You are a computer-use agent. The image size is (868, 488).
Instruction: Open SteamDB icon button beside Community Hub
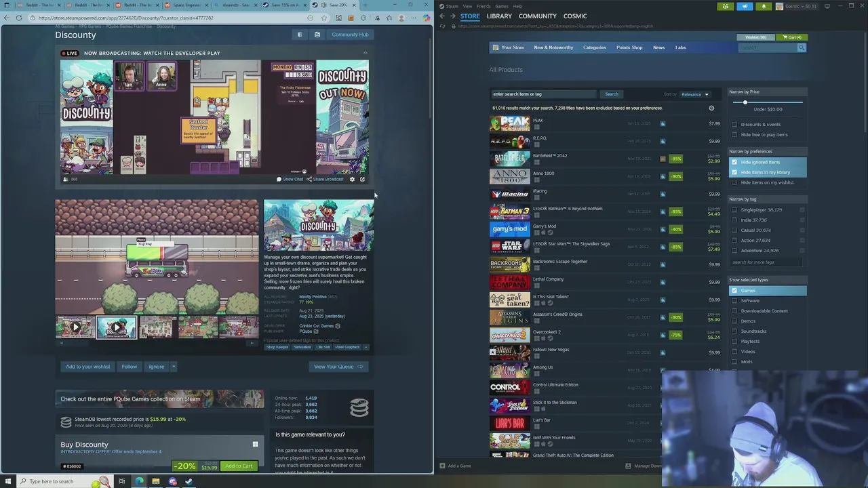(317, 35)
